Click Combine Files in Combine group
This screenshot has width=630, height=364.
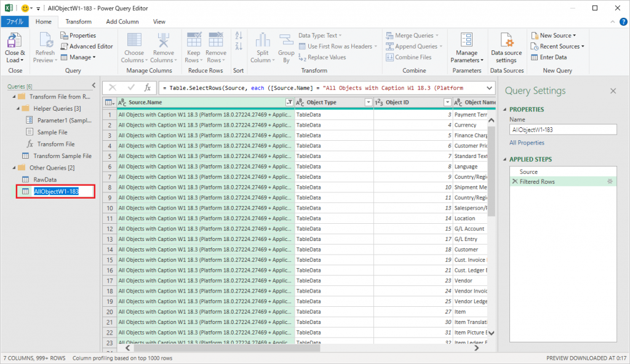coord(409,57)
